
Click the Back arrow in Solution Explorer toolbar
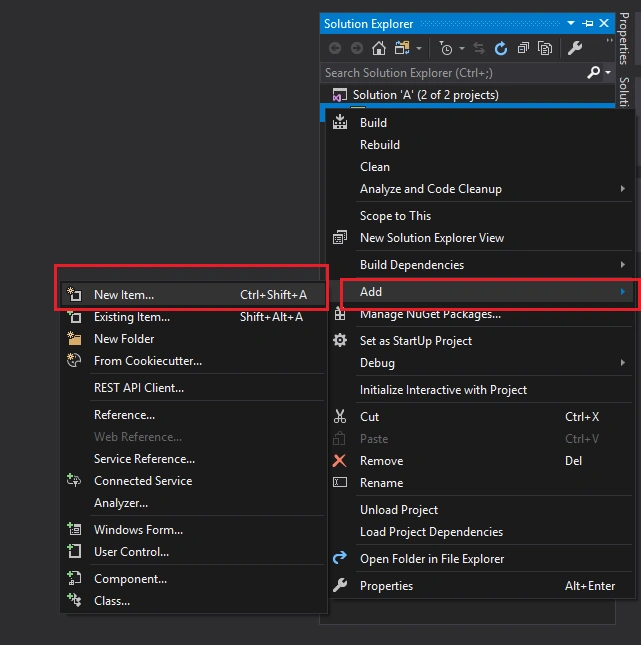pos(335,49)
